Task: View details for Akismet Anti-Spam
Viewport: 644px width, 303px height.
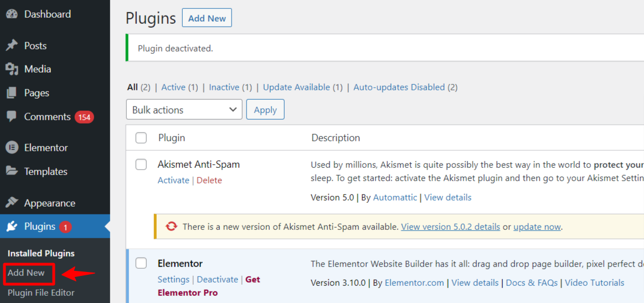Action: [447, 197]
